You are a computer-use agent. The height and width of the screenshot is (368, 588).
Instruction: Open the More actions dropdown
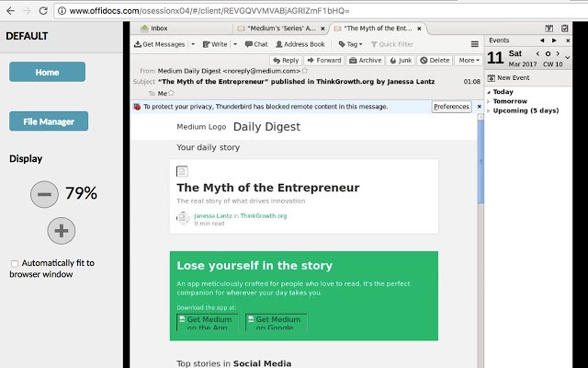[x=469, y=60]
